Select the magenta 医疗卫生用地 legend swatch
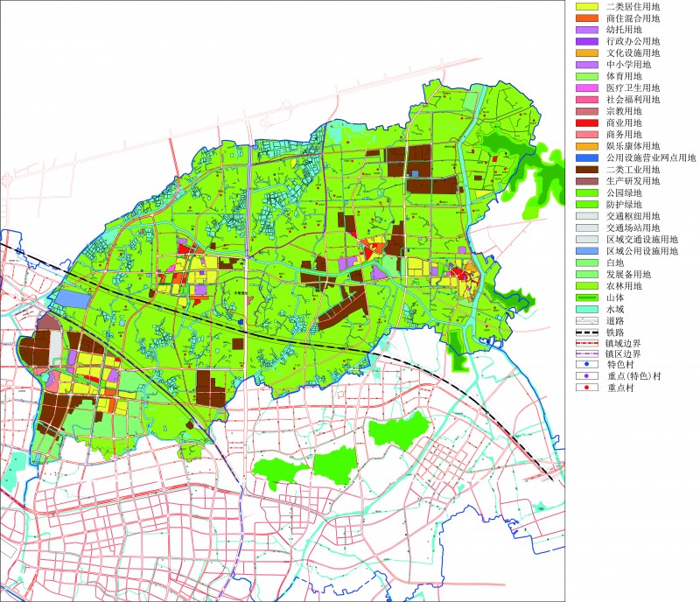 coord(585,88)
